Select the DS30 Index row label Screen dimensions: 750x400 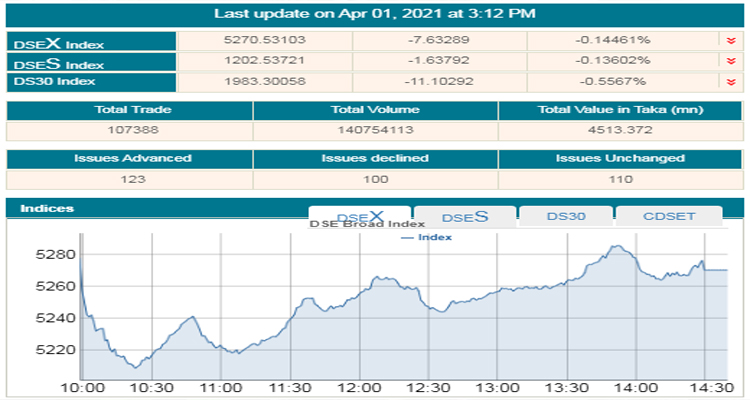(56, 81)
